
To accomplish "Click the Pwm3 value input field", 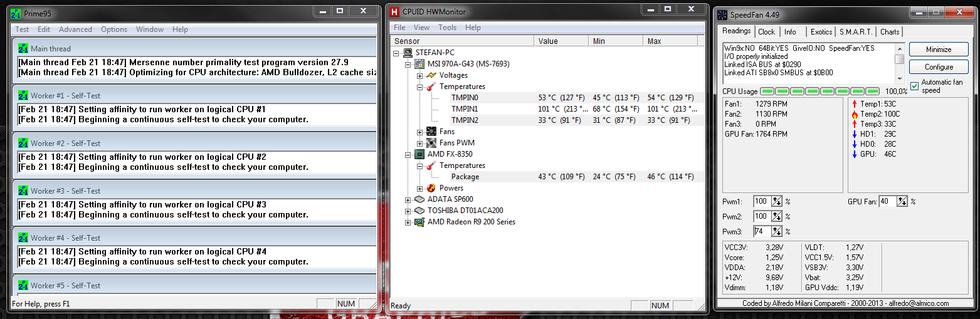I will coord(762,231).
